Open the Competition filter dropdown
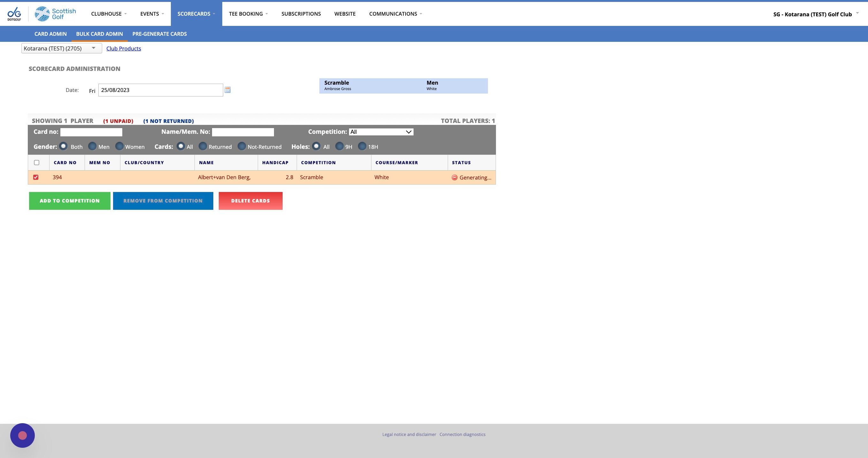The width and height of the screenshot is (868, 458). click(x=381, y=132)
